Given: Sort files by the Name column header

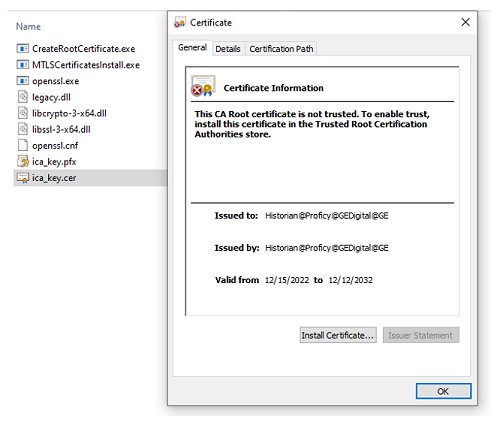Looking at the screenshot, I should [x=28, y=27].
